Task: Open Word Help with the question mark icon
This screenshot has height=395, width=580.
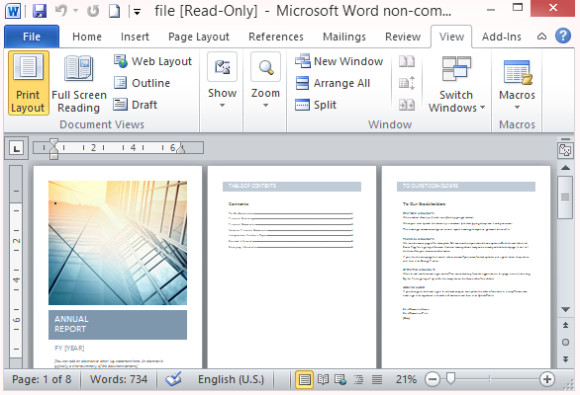Action: coord(563,36)
